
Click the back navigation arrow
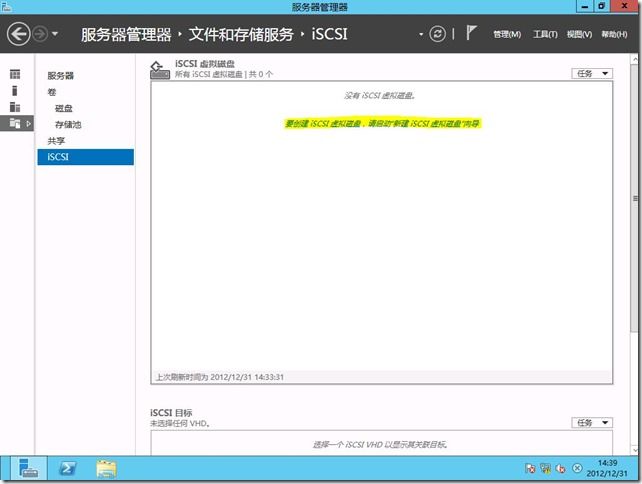coord(18,34)
